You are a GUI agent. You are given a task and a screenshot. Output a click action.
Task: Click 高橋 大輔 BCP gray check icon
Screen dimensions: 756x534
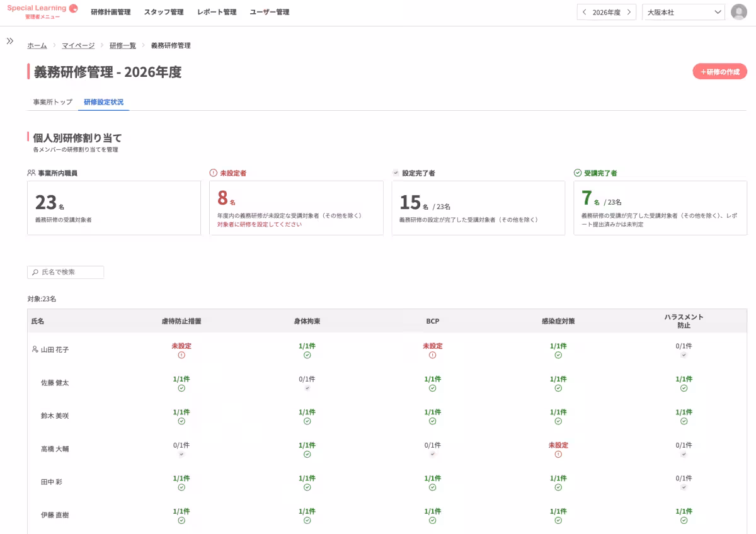click(x=432, y=454)
